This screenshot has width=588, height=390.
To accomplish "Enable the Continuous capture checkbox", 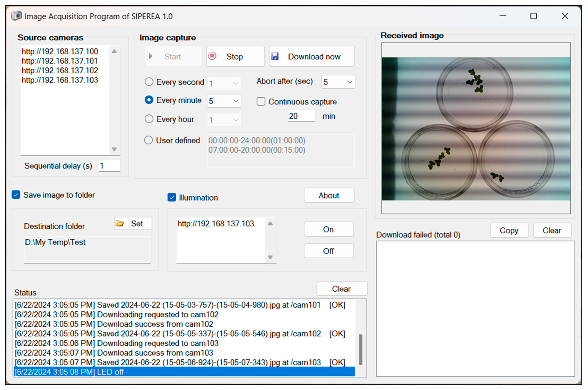I will coord(261,102).
